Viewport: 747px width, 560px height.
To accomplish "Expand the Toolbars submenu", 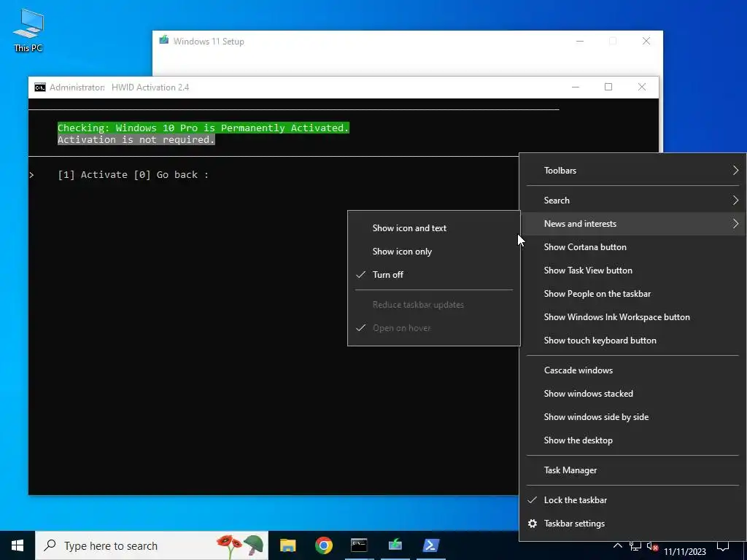I will 632,171.
